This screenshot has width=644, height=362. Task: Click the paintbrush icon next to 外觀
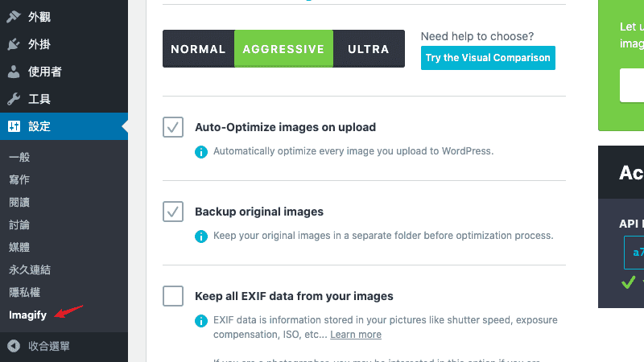click(x=14, y=17)
